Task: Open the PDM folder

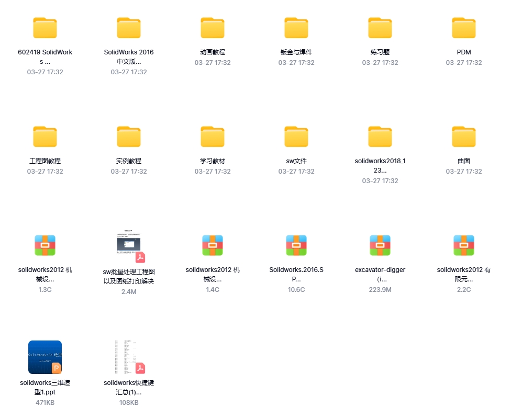Action: click(463, 28)
